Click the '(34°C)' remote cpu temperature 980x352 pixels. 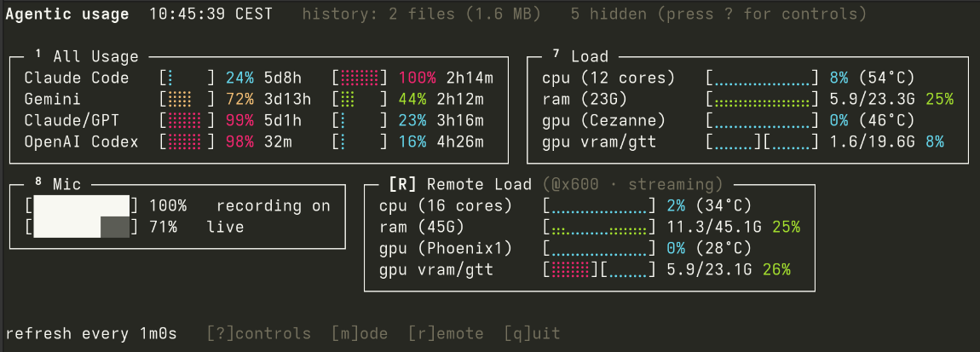click(x=723, y=205)
